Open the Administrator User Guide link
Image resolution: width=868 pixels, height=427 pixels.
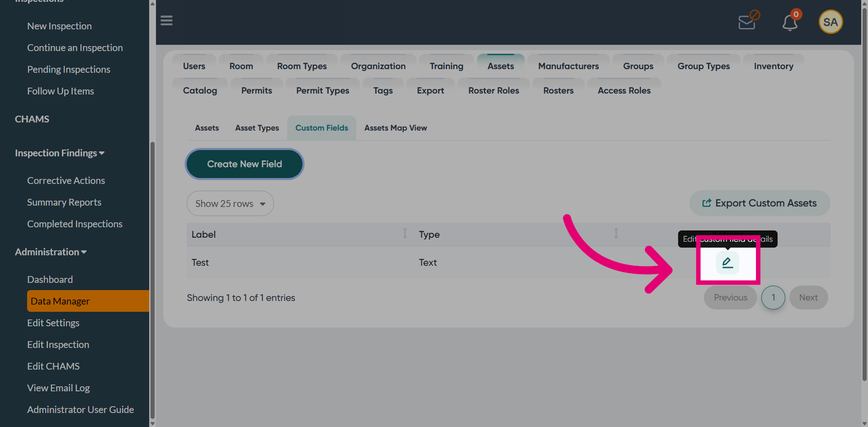pos(80,410)
